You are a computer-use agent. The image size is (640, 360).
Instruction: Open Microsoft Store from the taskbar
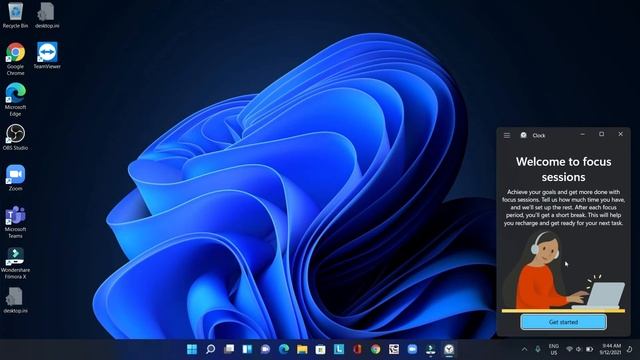pyautogui.click(x=320, y=349)
